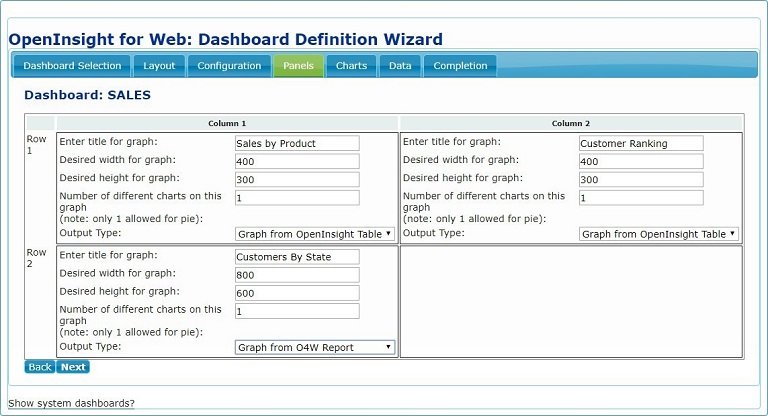Select the Panels tab
This screenshot has width=768, height=416.
(298, 66)
